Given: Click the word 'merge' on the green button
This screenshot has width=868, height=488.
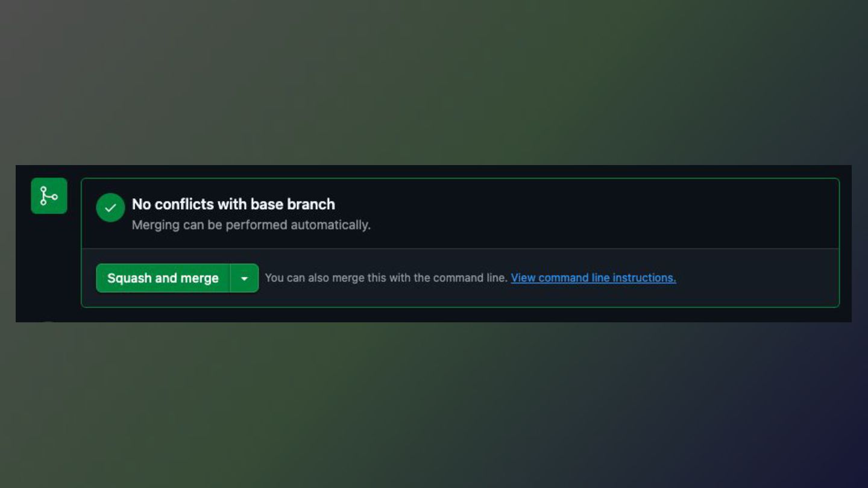Looking at the screenshot, I should 200,278.
